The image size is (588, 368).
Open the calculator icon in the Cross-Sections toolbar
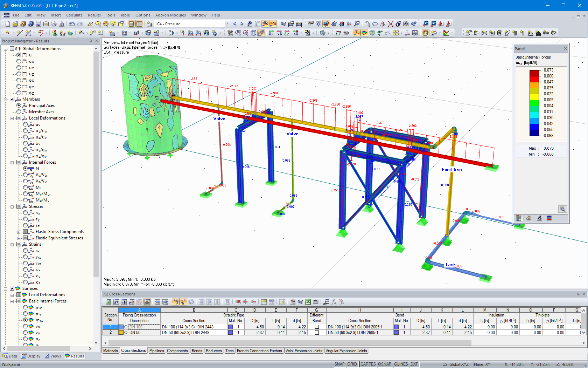click(x=315, y=302)
